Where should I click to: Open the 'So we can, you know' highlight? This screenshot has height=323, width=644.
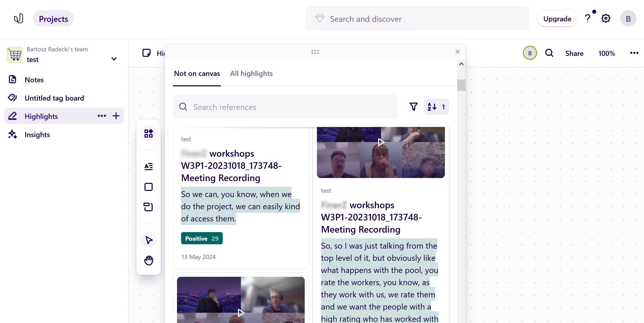pyautogui.click(x=240, y=206)
